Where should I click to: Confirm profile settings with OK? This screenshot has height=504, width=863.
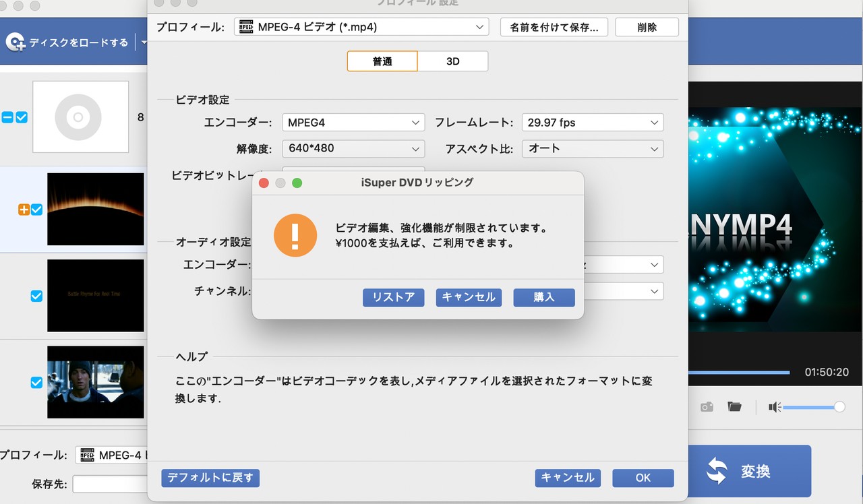point(643,478)
